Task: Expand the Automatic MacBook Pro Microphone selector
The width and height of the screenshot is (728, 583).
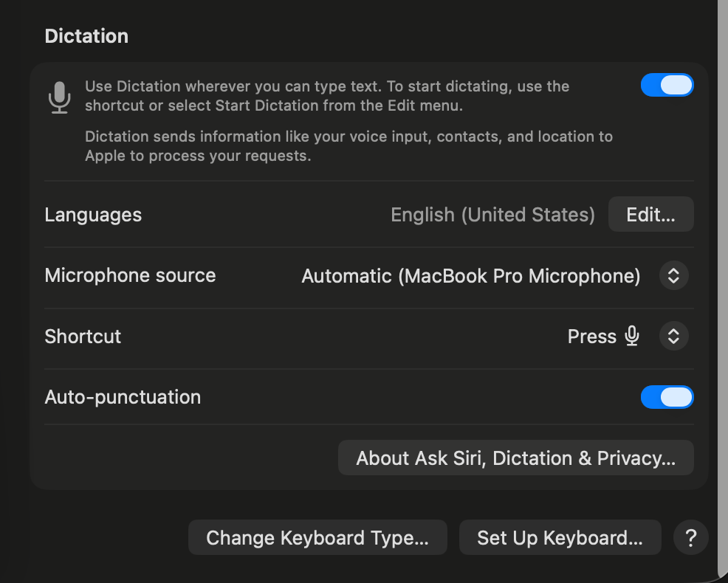Action: (x=673, y=275)
